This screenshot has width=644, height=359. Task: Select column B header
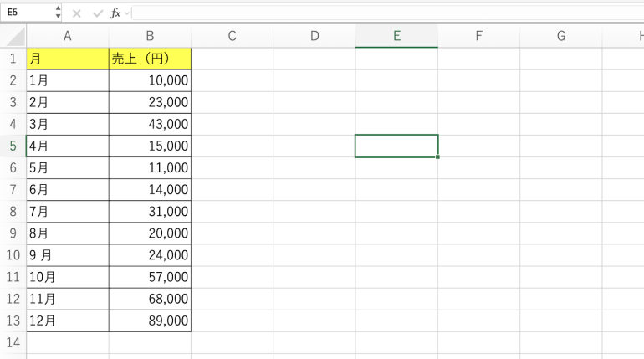150,36
